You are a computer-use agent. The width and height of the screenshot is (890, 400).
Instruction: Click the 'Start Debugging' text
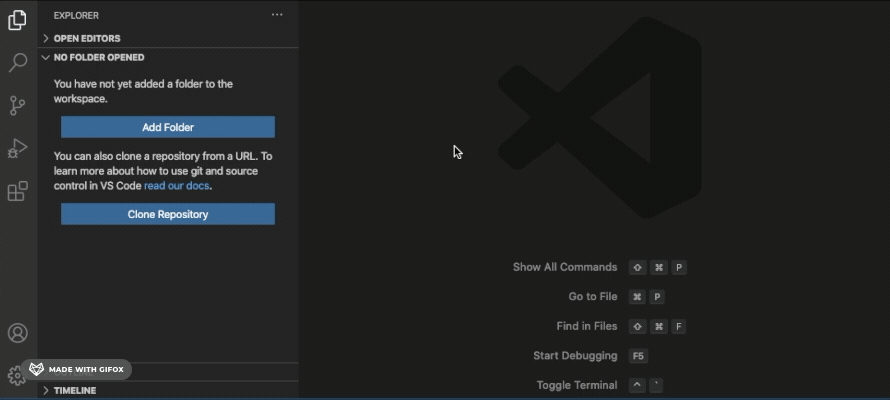(575, 356)
